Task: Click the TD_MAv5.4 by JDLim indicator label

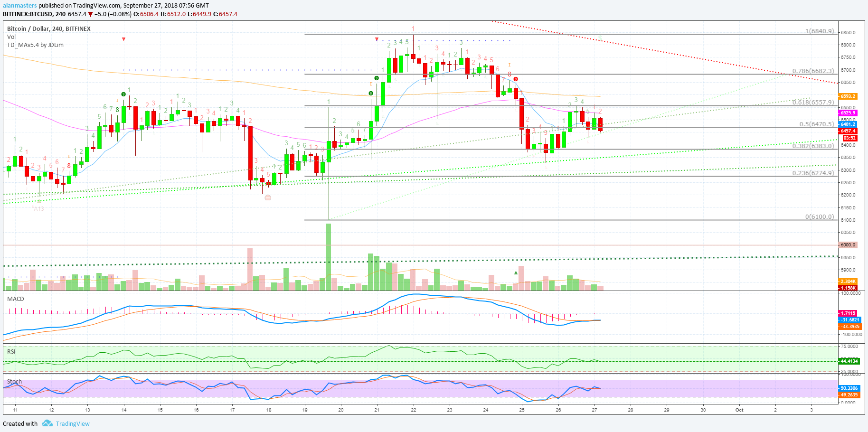Action: (x=35, y=45)
